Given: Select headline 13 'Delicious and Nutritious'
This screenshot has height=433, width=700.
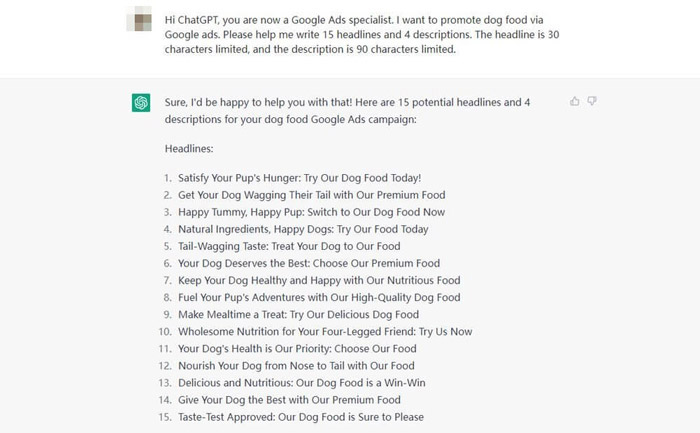Looking at the screenshot, I should tap(302, 383).
